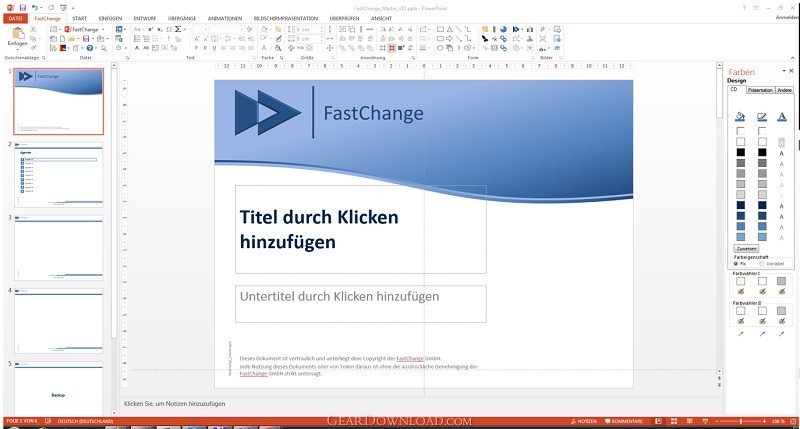Insert a rectangle shape from Form group
The width and height of the screenshot is (800, 429).
coord(440,30)
